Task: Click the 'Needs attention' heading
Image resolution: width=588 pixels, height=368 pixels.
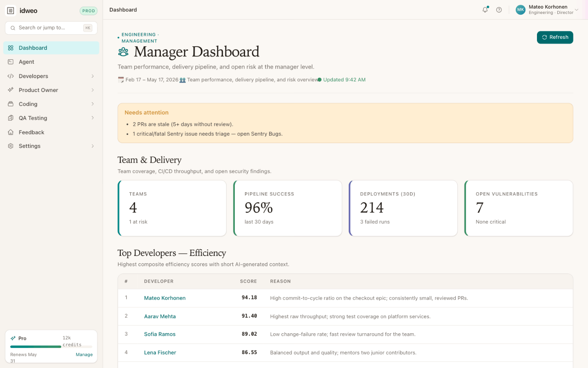Action: click(147, 112)
